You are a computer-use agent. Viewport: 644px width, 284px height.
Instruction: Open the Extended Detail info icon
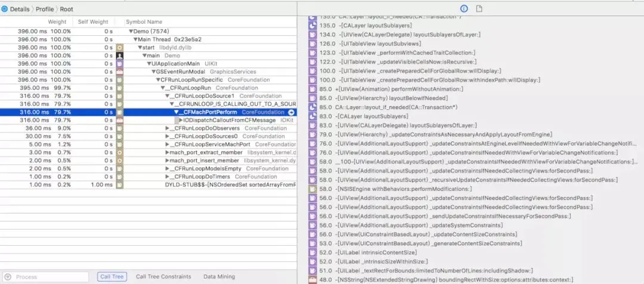(464, 8)
